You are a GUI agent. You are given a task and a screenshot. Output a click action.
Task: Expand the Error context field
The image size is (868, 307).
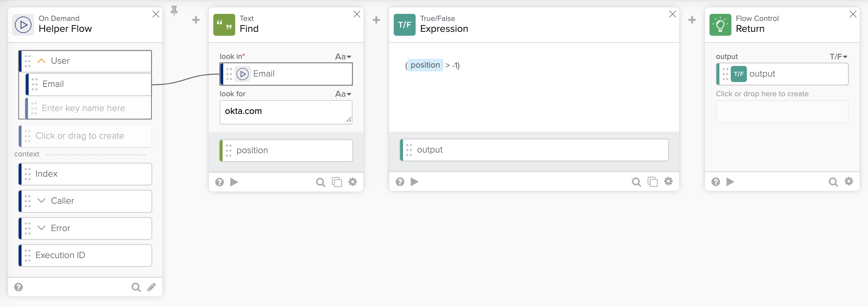click(x=41, y=228)
